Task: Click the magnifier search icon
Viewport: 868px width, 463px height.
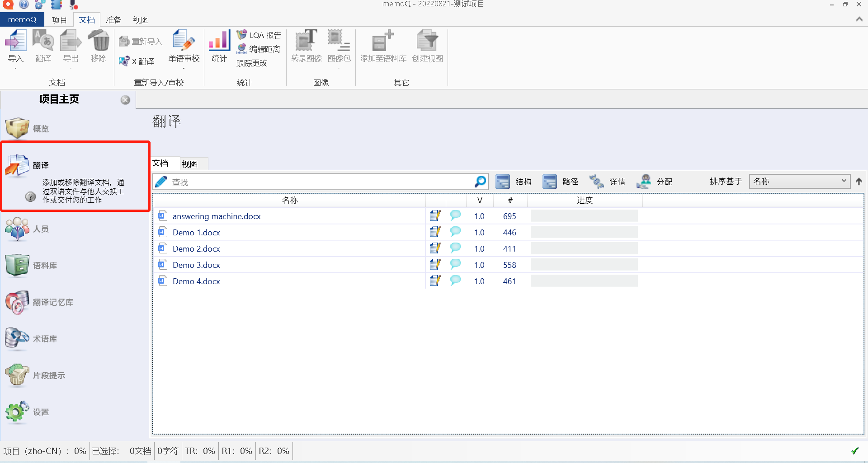Action: pyautogui.click(x=480, y=182)
